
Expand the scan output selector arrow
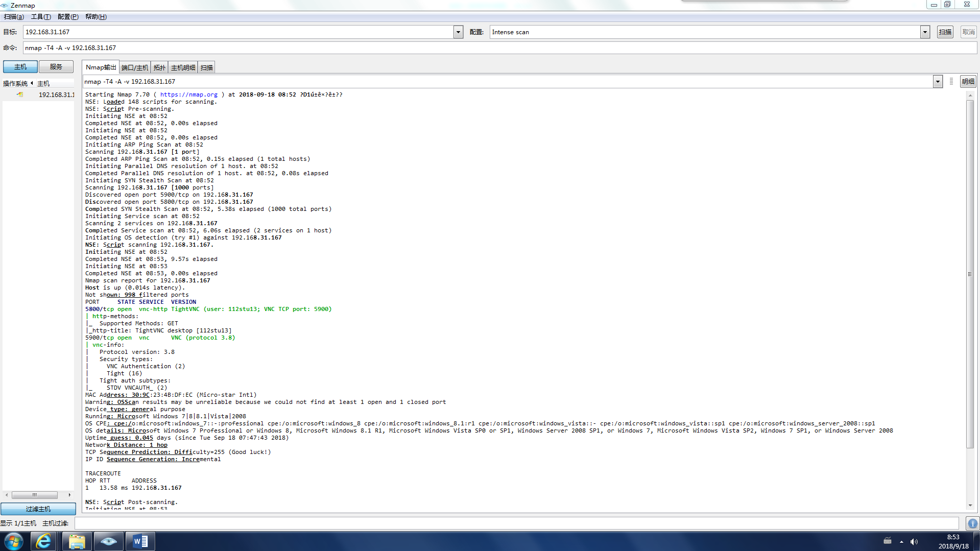(x=938, y=82)
